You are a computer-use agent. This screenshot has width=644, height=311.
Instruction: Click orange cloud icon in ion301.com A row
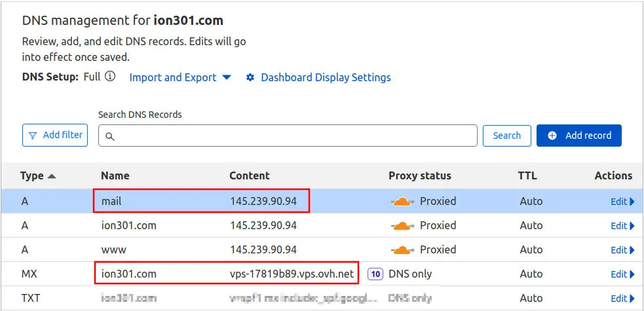click(402, 226)
